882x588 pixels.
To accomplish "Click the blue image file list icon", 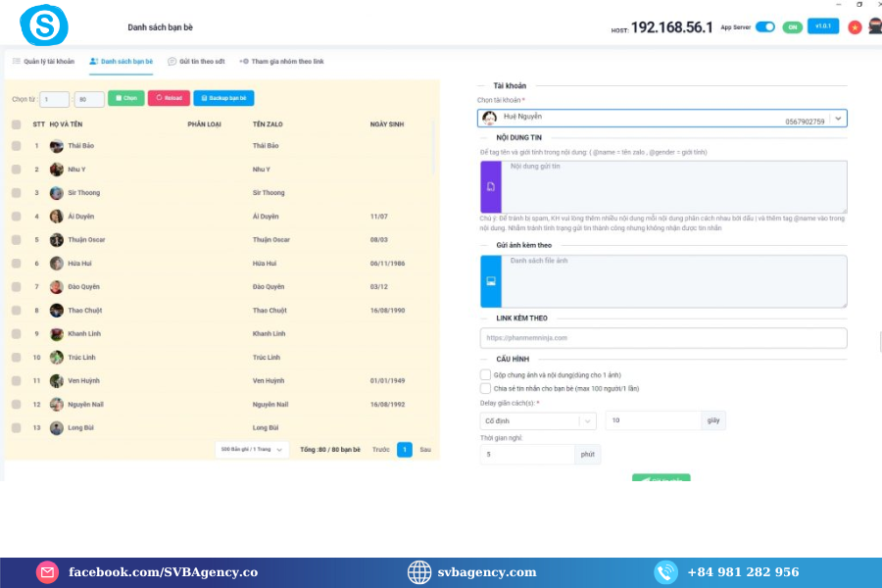I will [x=490, y=281].
